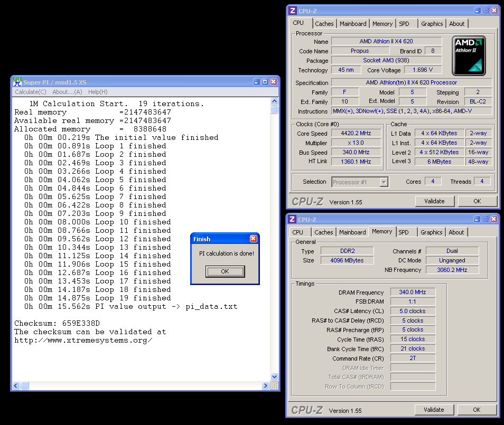Screen dimensions: 504x425
Task: Click OK in the PI calculation done dialog
Action: [x=225, y=271]
